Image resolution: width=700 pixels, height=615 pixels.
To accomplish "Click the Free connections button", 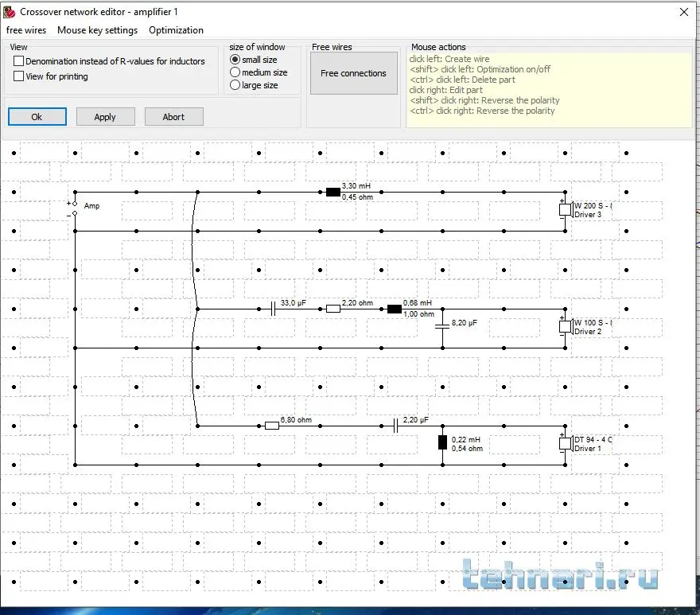I will (353, 73).
